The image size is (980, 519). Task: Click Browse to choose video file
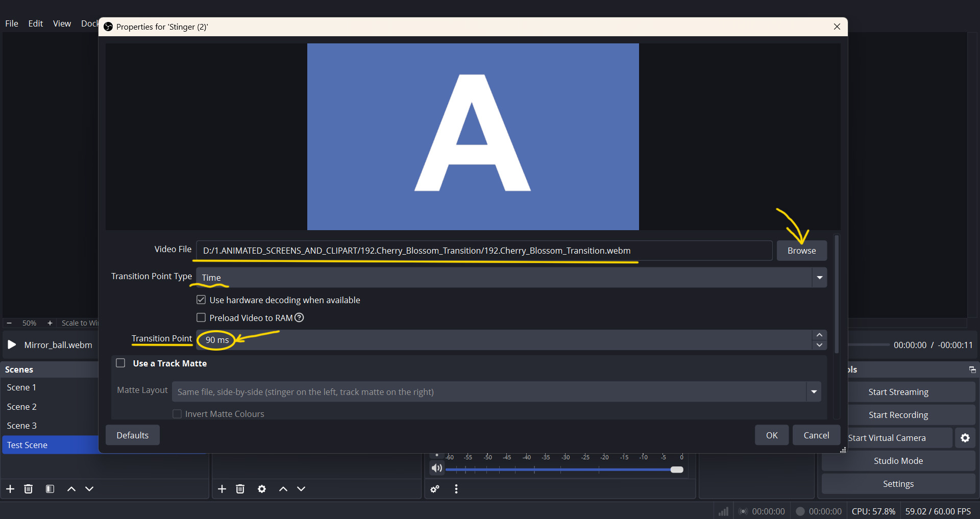click(x=801, y=251)
